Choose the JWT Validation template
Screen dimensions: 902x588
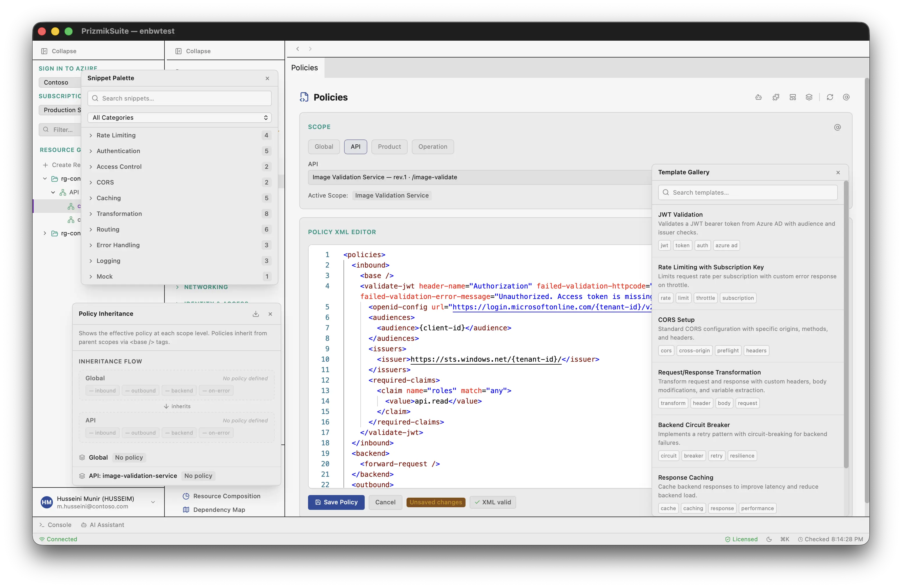coord(748,231)
